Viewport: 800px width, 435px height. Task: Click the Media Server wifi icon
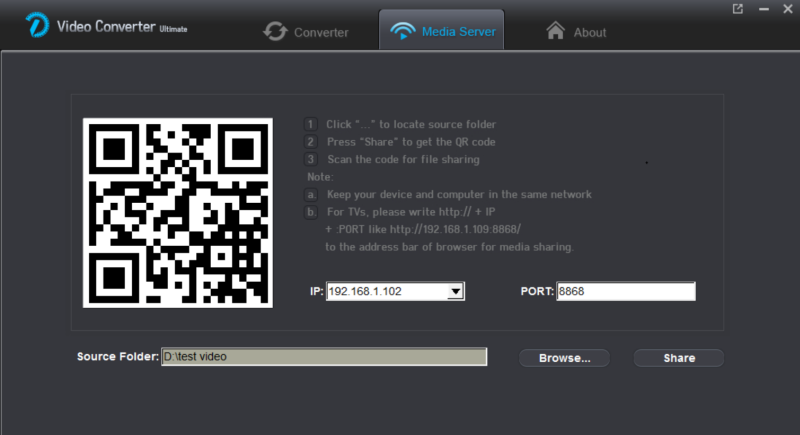403,31
